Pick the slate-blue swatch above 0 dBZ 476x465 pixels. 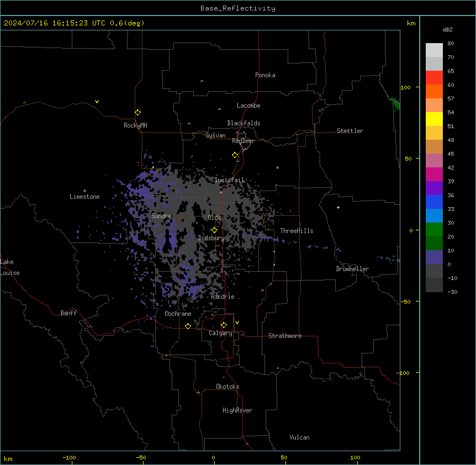coord(434,257)
